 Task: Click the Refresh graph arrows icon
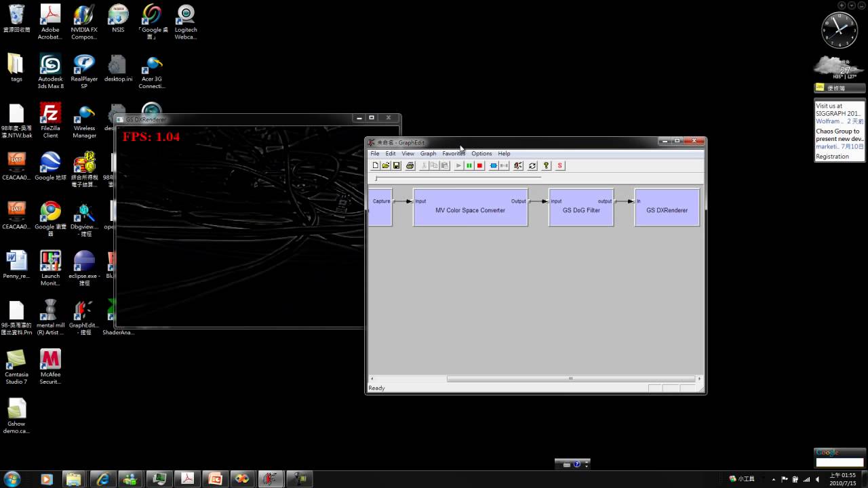coord(532,165)
